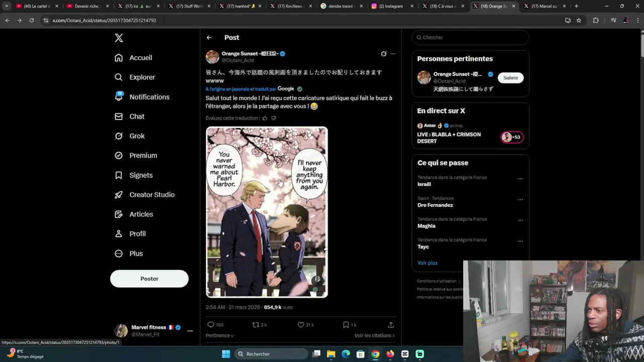Expand Pertinence sort dropdown

click(x=220, y=335)
